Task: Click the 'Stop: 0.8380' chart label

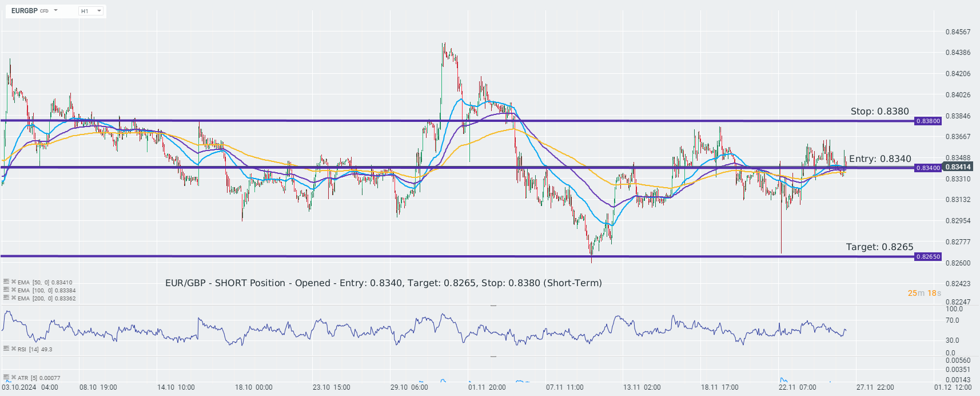Action: click(x=879, y=112)
